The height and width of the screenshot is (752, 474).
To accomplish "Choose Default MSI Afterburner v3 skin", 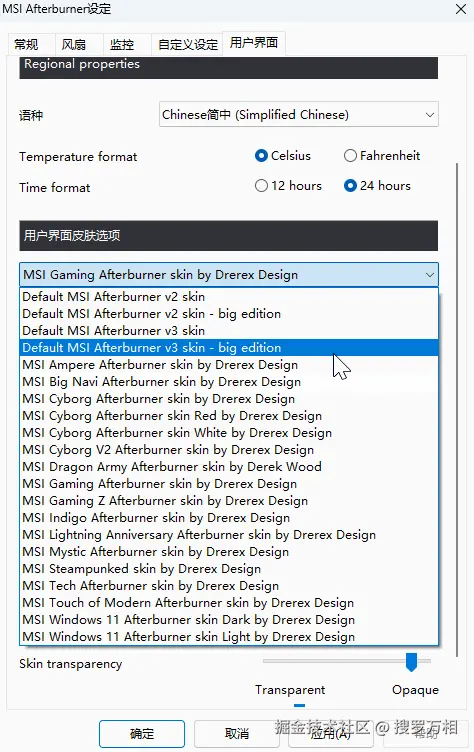I will tap(229, 331).
